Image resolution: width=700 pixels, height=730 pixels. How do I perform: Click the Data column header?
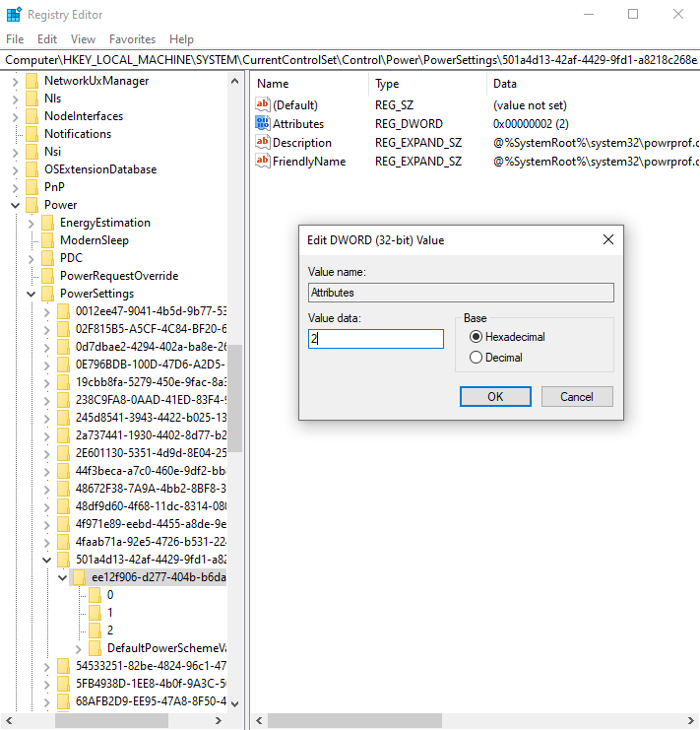593,84
